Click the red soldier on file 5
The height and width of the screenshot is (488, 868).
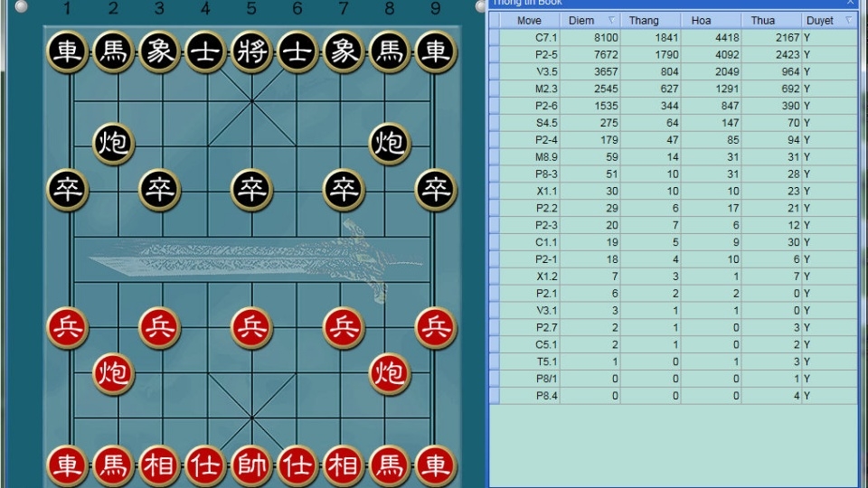click(x=251, y=328)
